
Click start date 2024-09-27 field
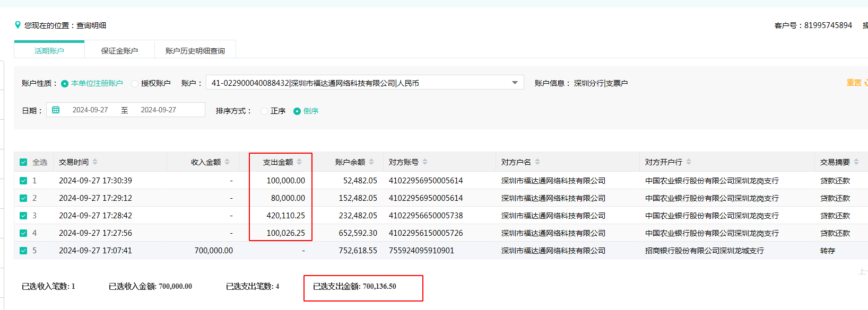point(90,110)
